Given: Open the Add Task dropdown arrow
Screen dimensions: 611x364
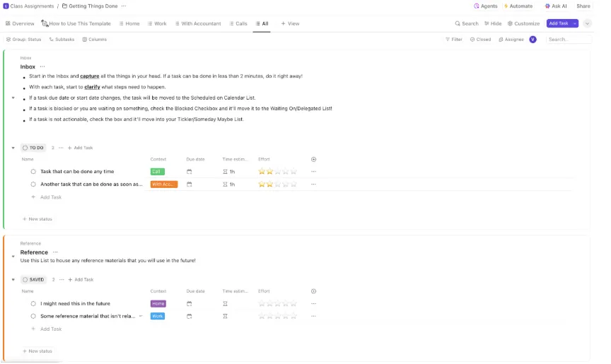Looking at the screenshot, I should pos(575,24).
